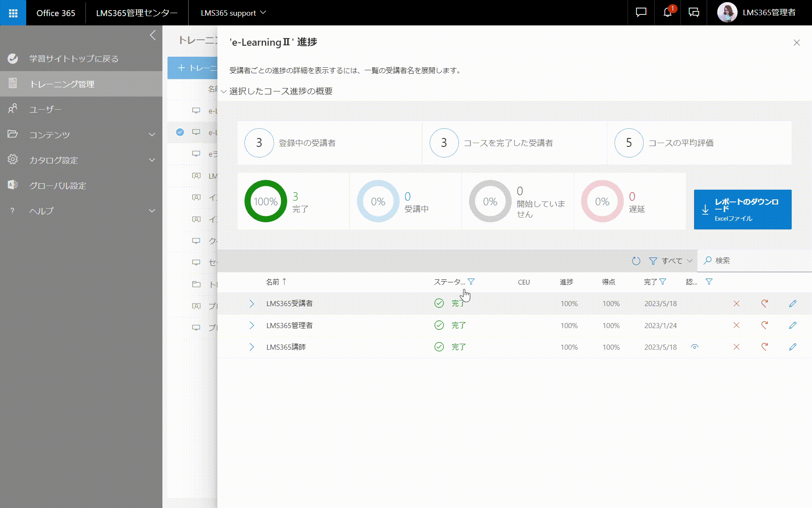
Task: Click the トレーニング管理 sidebar icon
Action: [13, 83]
